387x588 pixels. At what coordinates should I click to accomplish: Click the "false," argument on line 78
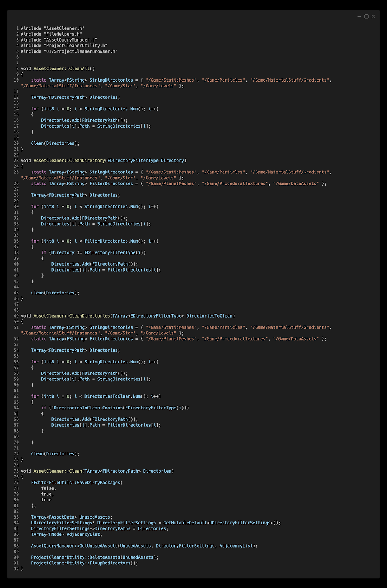pos(49,488)
